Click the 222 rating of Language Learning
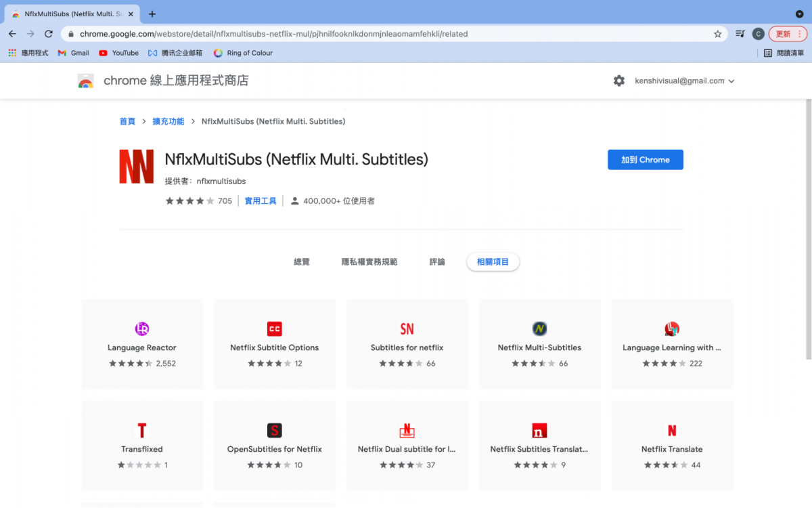The height and width of the screenshot is (508, 812). (672, 364)
